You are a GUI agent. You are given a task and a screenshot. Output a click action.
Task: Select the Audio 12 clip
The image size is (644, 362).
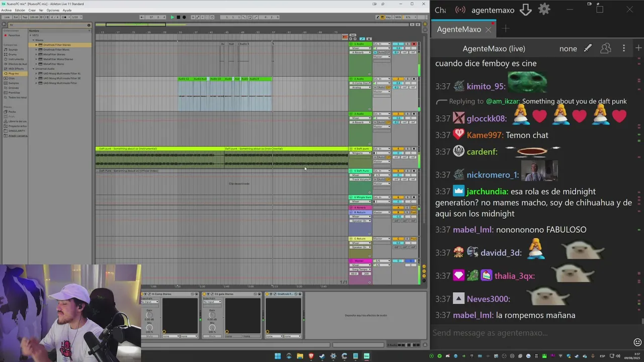point(185,79)
